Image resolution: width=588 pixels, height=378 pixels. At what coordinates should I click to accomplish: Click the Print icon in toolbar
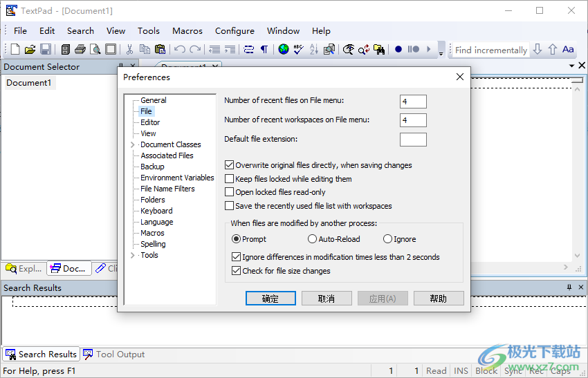pyautogui.click(x=80, y=49)
